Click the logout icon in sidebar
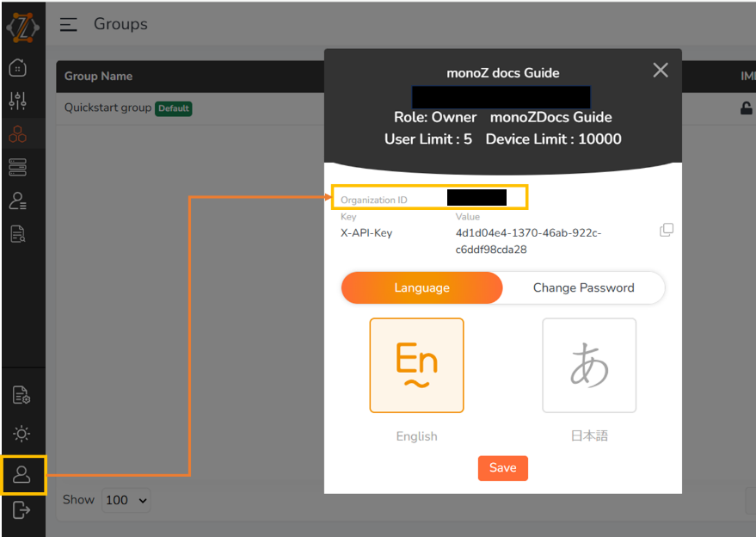The image size is (756, 537). [22, 511]
